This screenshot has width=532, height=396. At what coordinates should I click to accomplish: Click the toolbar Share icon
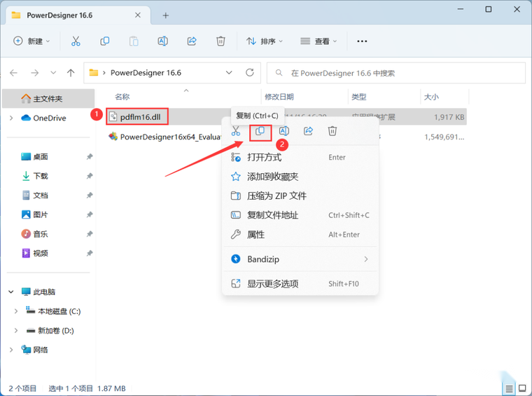tap(192, 41)
